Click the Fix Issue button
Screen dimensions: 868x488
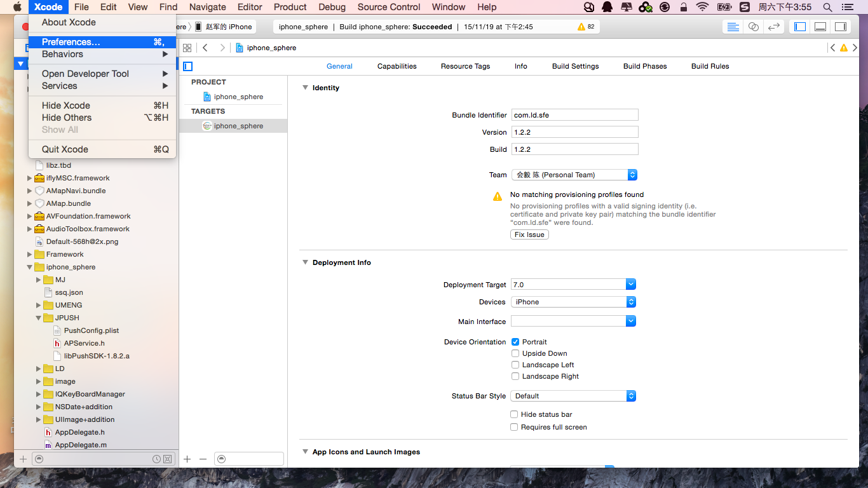pyautogui.click(x=529, y=234)
